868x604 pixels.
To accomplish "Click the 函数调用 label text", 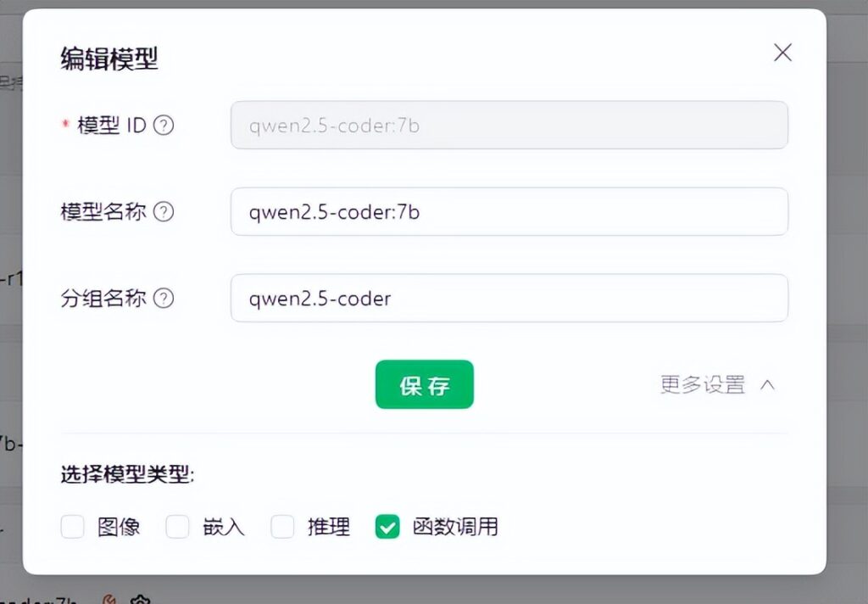I will [x=455, y=527].
